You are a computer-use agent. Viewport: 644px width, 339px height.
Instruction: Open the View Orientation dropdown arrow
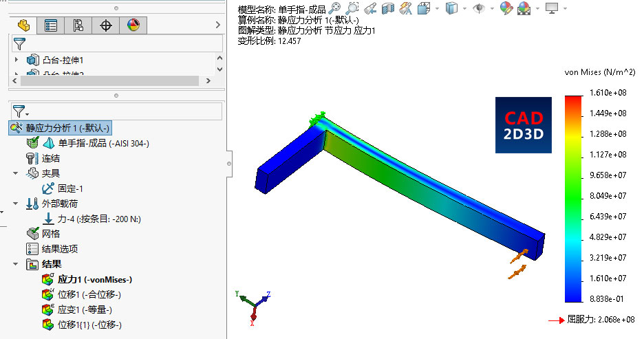click(x=437, y=8)
